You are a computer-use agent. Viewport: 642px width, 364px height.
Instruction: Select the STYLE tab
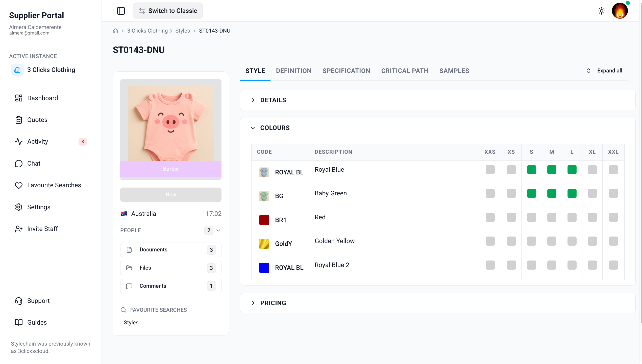(x=255, y=71)
